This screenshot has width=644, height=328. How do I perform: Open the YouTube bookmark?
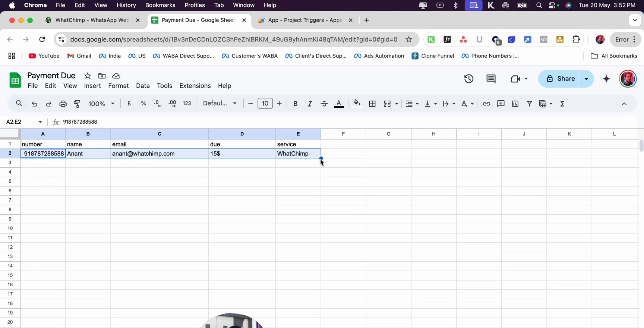44,56
